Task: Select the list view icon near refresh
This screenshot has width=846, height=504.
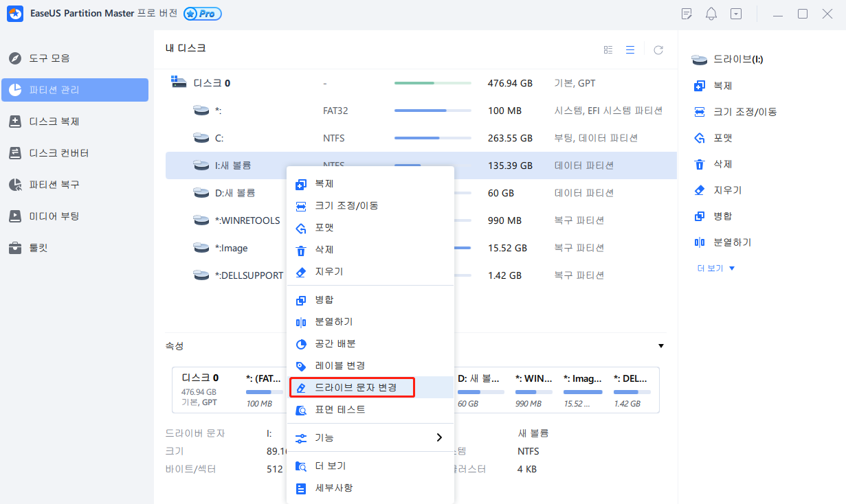Action: tap(630, 49)
